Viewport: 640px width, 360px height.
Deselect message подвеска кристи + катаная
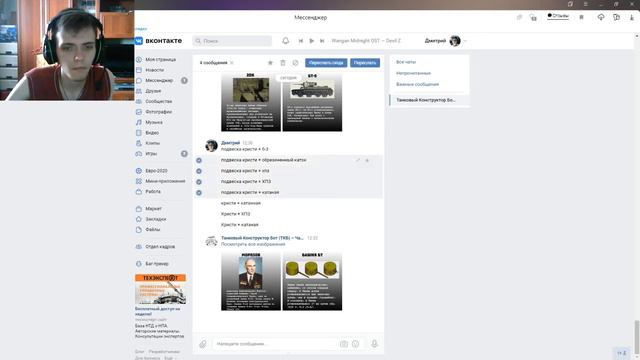[199, 193]
